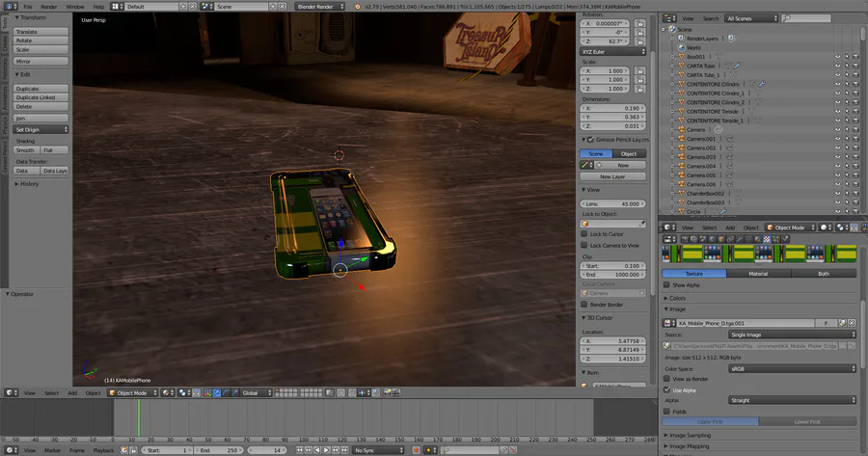Open the Render menu
The width and height of the screenshot is (868, 456).
[x=49, y=7]
